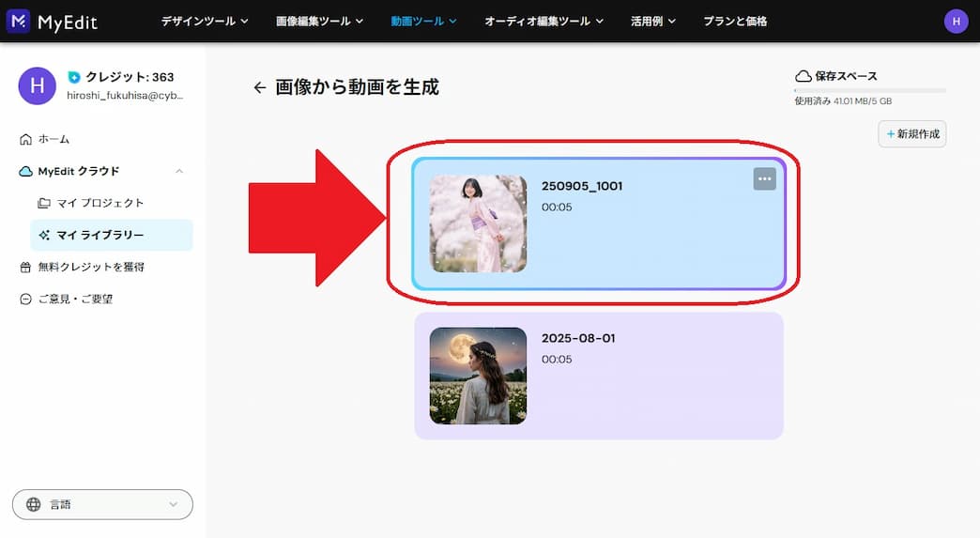The width and height of the screenshot is (980, 538).
Task: Click the cloud icon next to 保存スペース
Action: (803, 76)
